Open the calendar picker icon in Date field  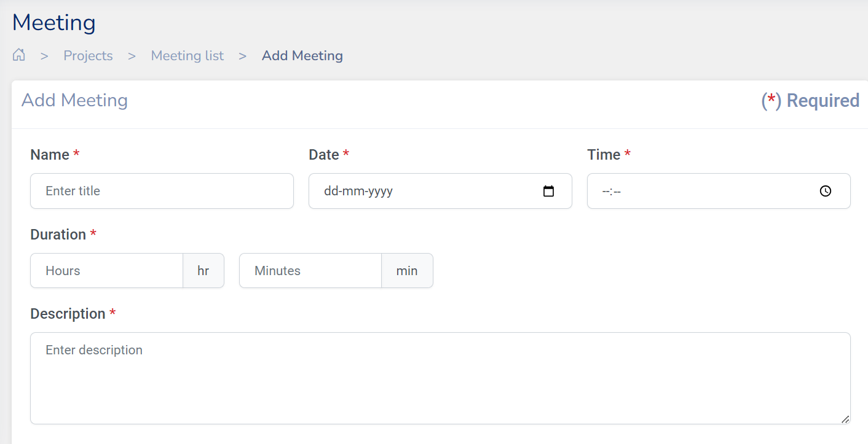[x=548, y=191]
